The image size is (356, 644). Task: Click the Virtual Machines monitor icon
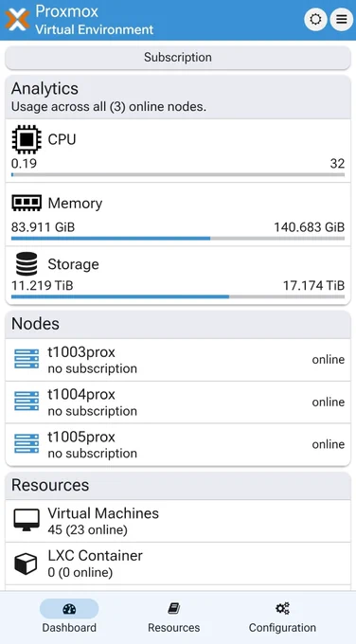click(x=27, y=520)
